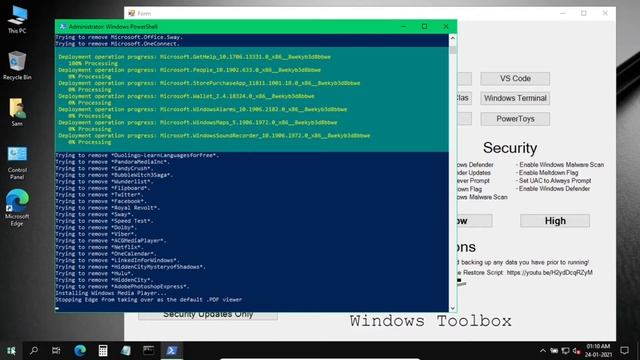Image resolution: width=640 pixels, height=360 pixels.
Task: Click the PowerShell title bar icon
Action: 62,27
